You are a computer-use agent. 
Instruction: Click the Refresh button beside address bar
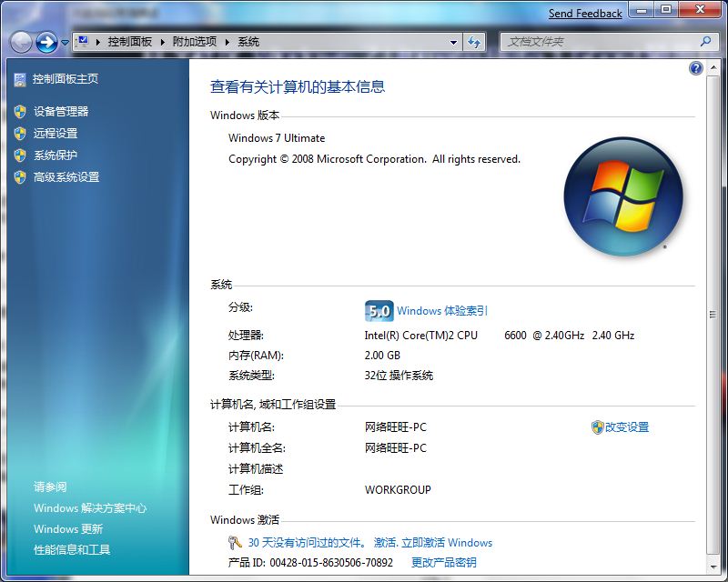(474, 42)
